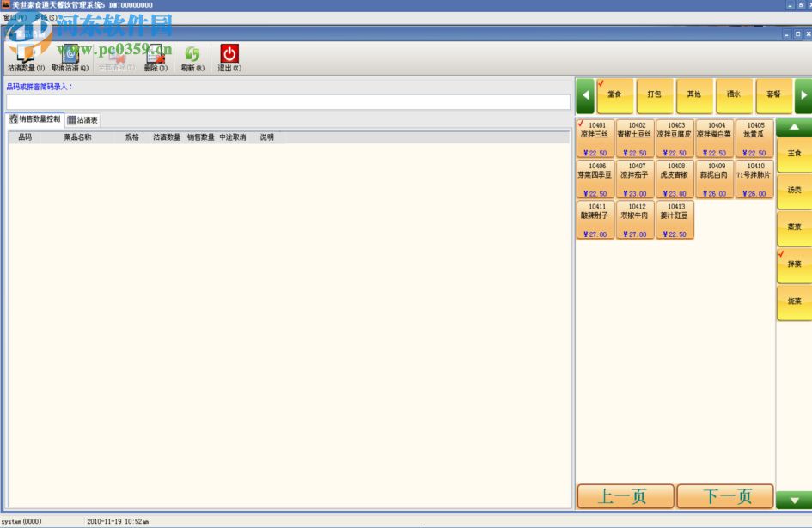Pick dish 10402 青椒土豆丝
The image size is (812, 528).
pos(635,139)
